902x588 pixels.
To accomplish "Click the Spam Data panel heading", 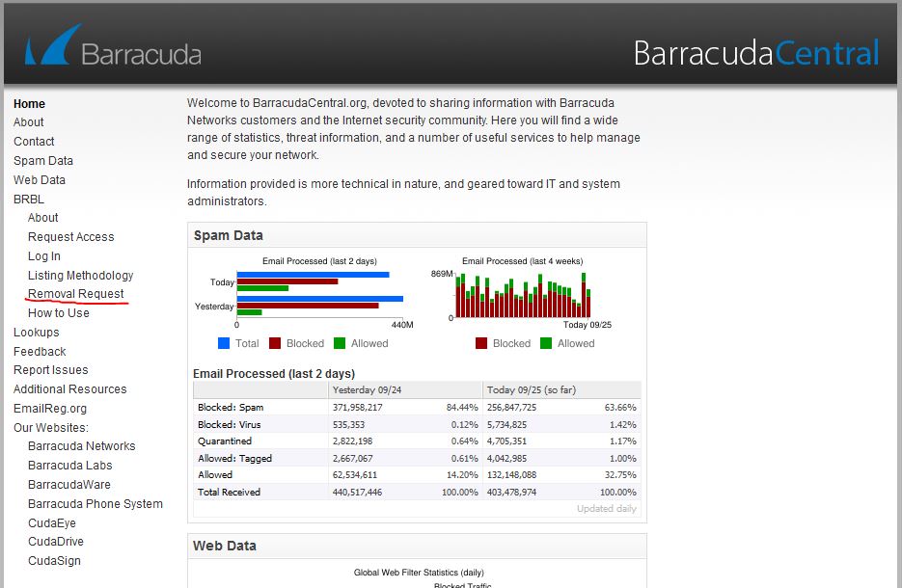I will tap(229, 235).
